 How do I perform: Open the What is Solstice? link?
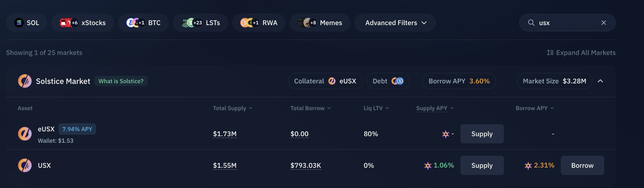121,81
